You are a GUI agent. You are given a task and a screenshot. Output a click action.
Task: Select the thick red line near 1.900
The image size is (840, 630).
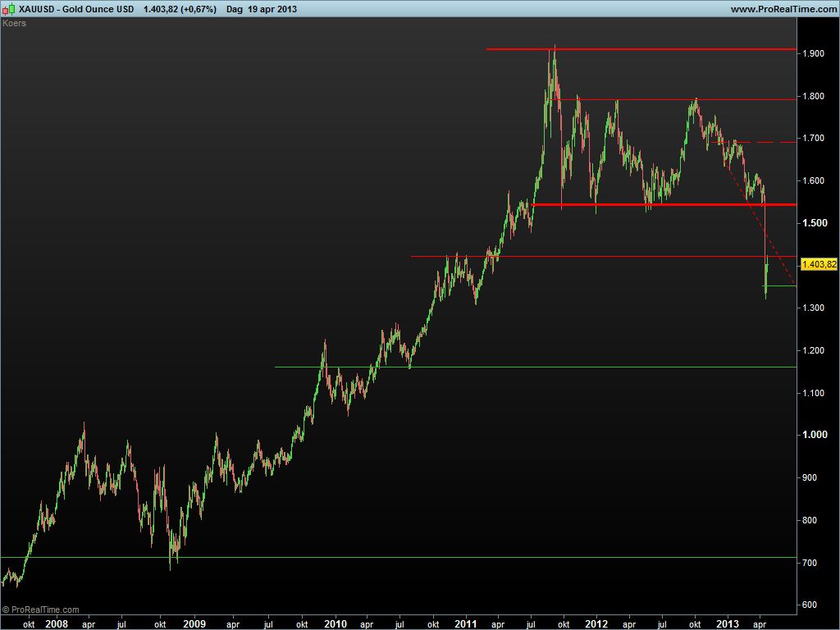(x=640, y=49)
